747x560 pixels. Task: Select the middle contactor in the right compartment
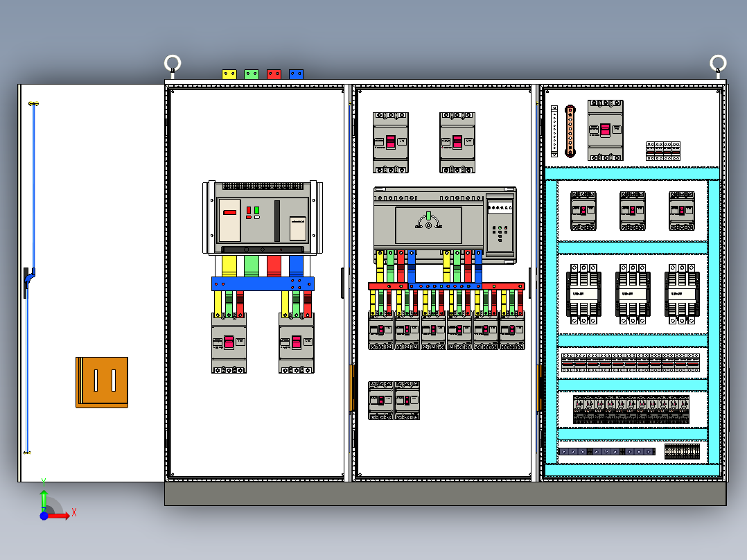(x=633, y=294)
